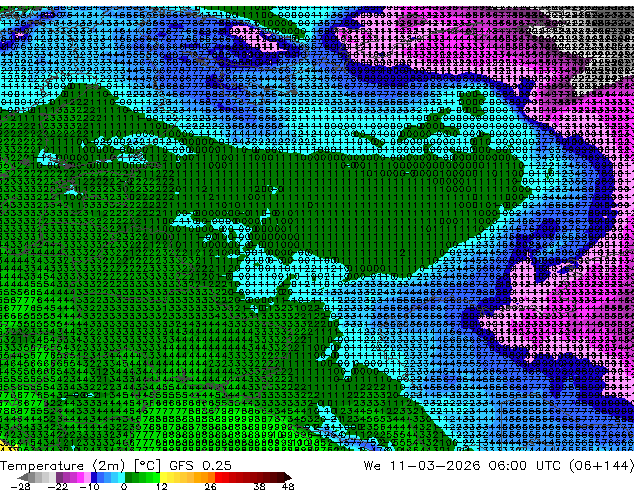
Task: Click the dark maroon right arrow legend end
Action: point(288,477)
